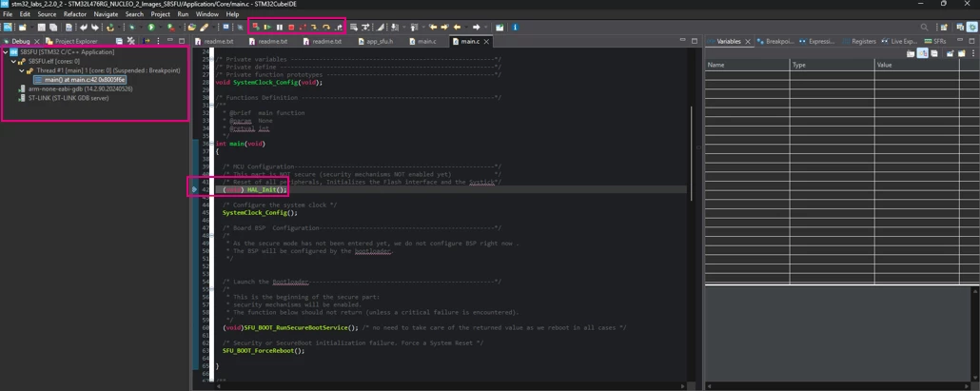Image resolution: width=980 pixels, height=391 pixels.
Task: Click the Step Over debug icon
Action: (326, 28)
